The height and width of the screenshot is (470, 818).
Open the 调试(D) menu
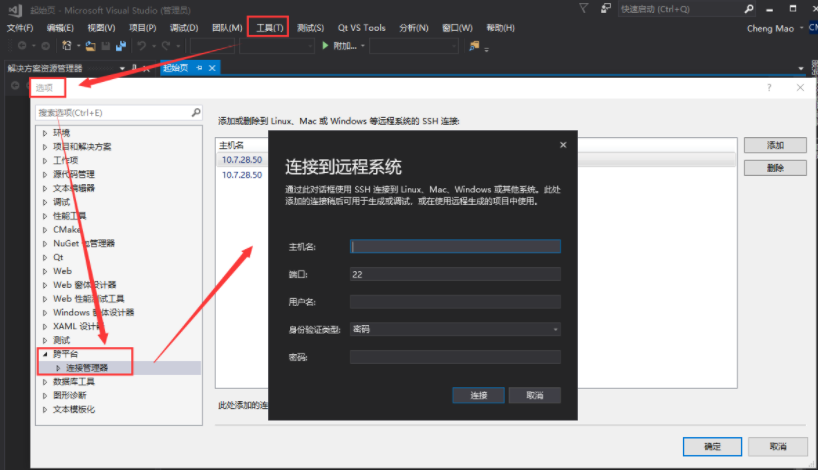pyautogui.click(x=184, y=28)
